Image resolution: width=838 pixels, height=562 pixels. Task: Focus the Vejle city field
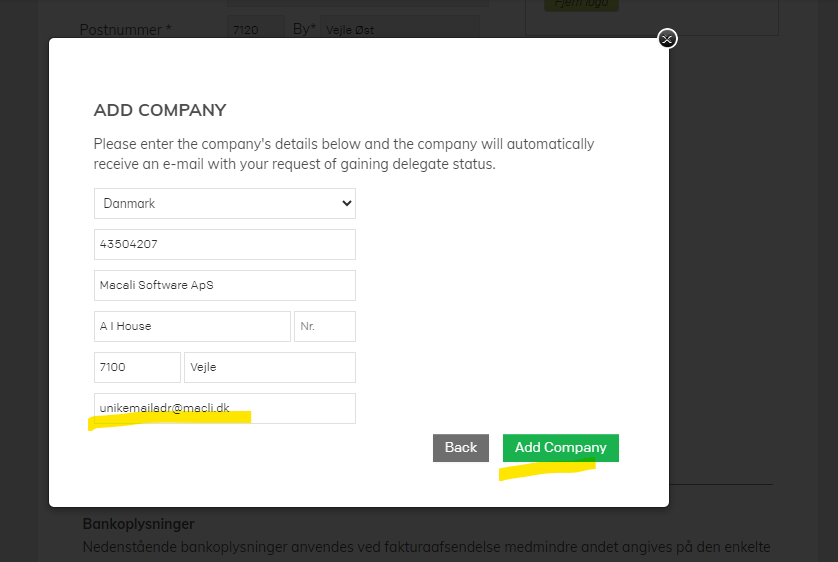coord(270,367)
